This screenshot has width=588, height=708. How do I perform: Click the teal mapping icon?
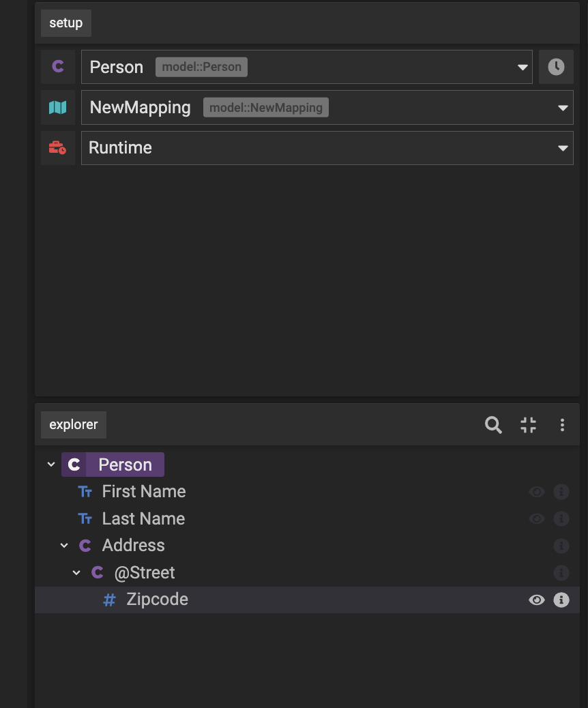pyautogui.click(x=58, y=107)
